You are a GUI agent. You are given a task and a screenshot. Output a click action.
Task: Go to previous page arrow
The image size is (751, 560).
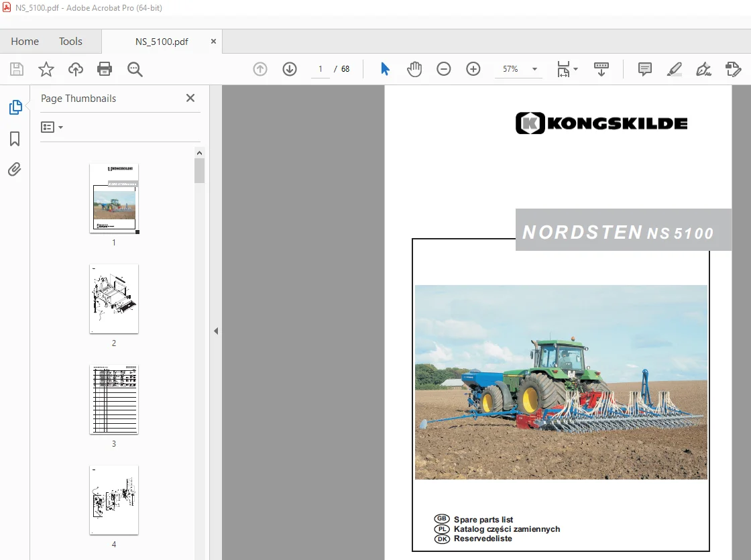click(x=260, y=70)
